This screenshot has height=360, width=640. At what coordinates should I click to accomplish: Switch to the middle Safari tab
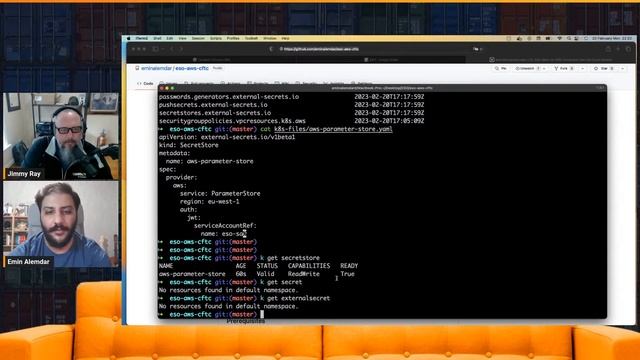point(380,60)
